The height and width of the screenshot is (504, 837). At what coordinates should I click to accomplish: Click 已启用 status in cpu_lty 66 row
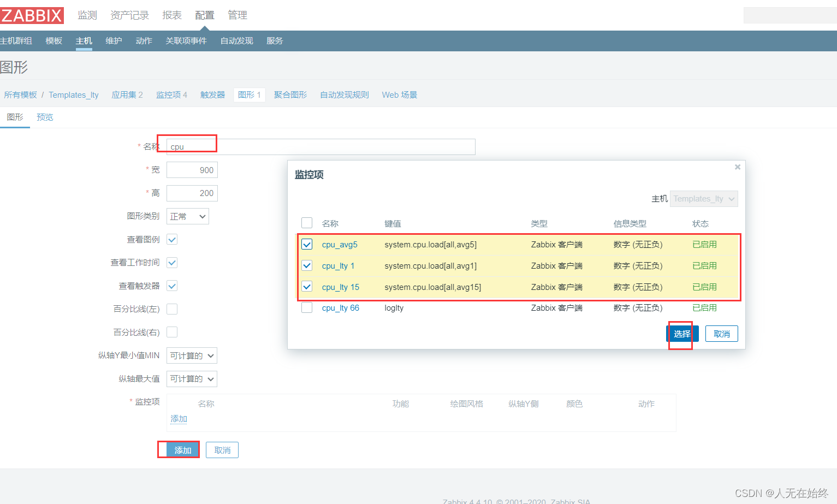(x=704, y=308)
